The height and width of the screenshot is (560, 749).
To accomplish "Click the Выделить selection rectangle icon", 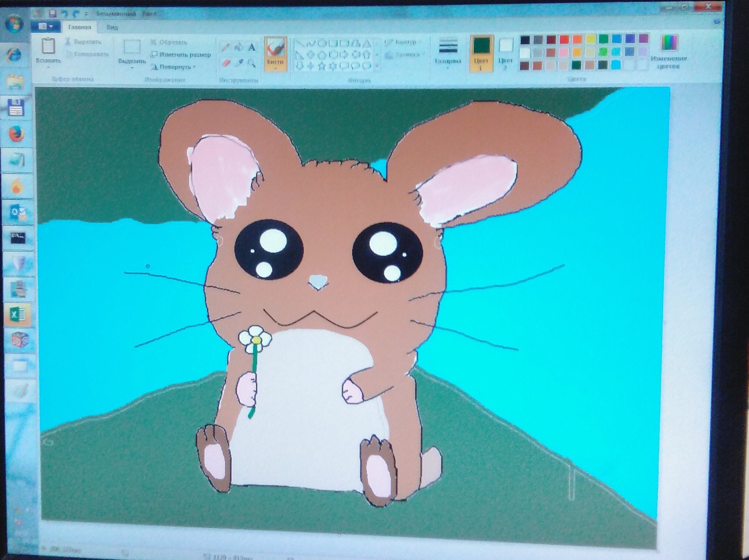I will pos(132,46).
